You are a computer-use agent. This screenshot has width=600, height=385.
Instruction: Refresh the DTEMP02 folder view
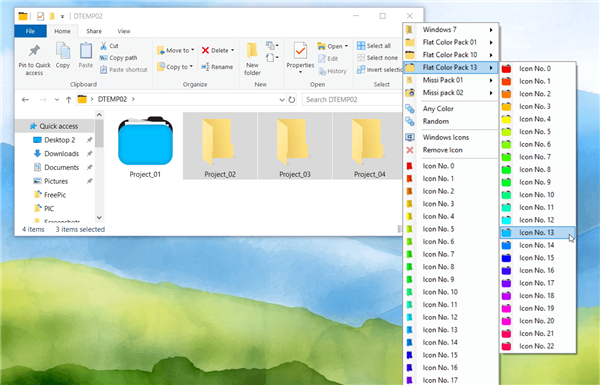tap(292, 100)
